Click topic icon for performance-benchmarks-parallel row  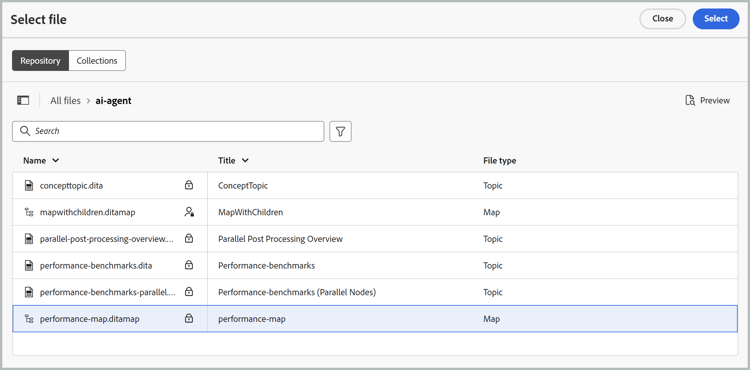coord(29,292)
